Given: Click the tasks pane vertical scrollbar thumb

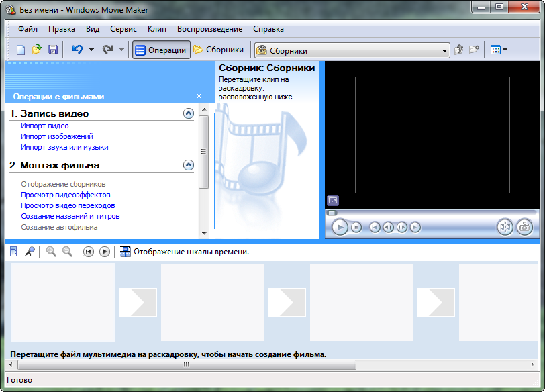Looking at the screenshot, I should (x=204, y=152).
